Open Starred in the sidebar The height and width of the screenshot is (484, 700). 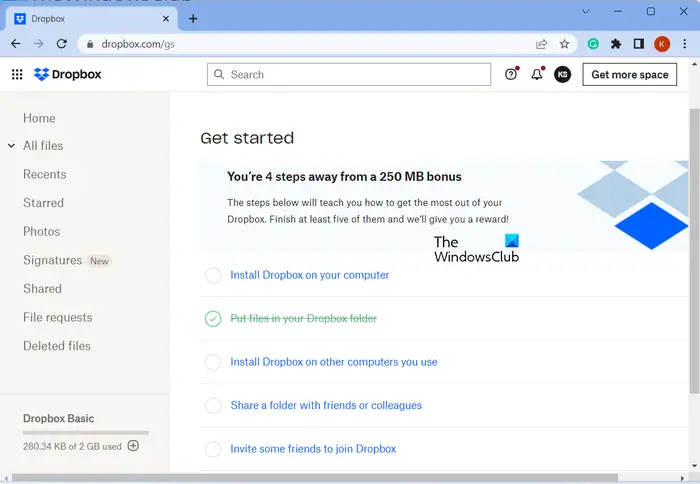(x=43, y=203)
